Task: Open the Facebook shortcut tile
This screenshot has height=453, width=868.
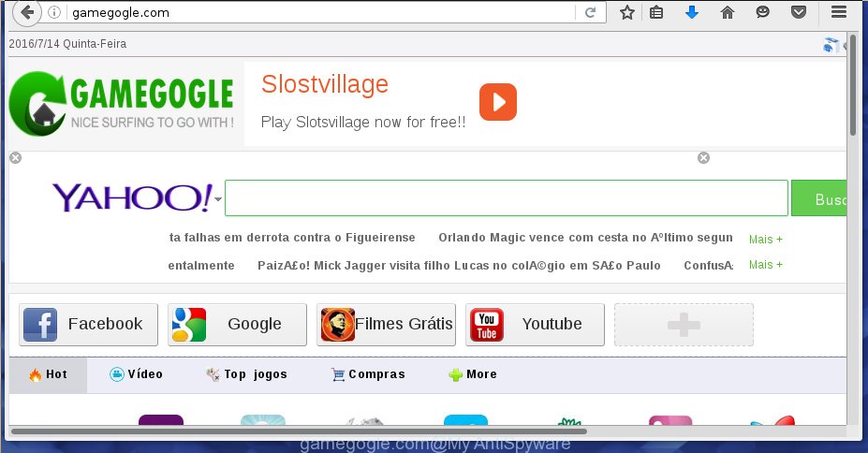Action: (x=89, y=325)
